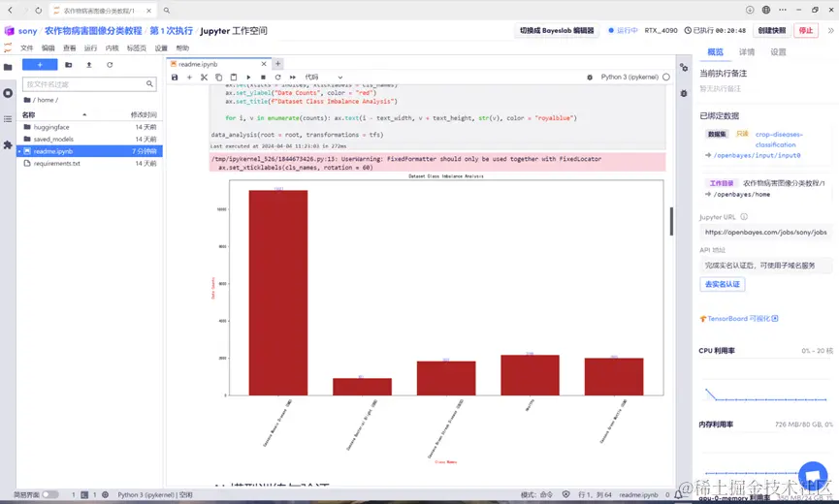Open the file browser sidebar folder icon
Viewport: 839px width, 504px height.
coord(8,67)
